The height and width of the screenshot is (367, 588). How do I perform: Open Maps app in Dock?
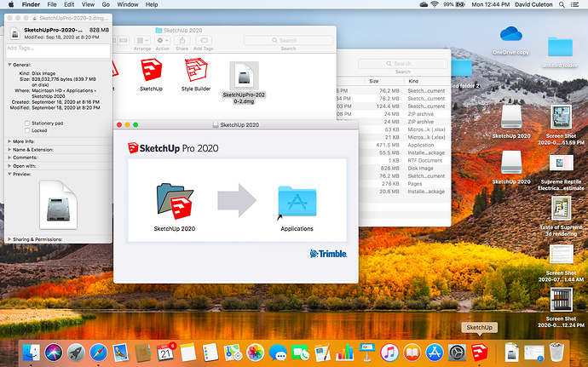point(233,353)
